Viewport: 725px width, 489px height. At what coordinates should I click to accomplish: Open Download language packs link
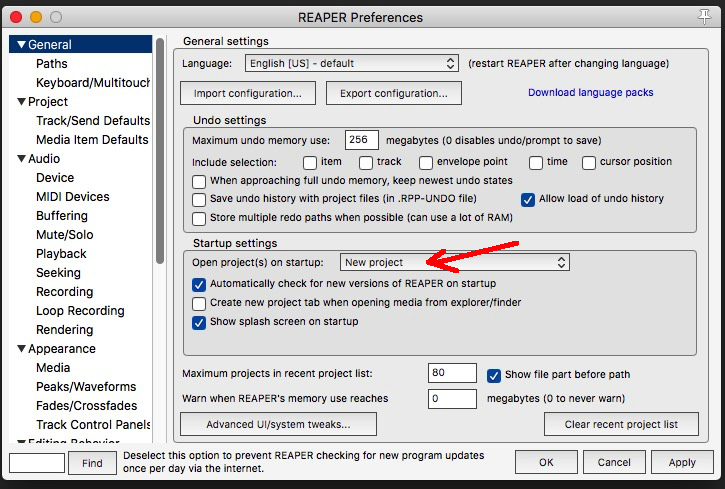(590, 92)
